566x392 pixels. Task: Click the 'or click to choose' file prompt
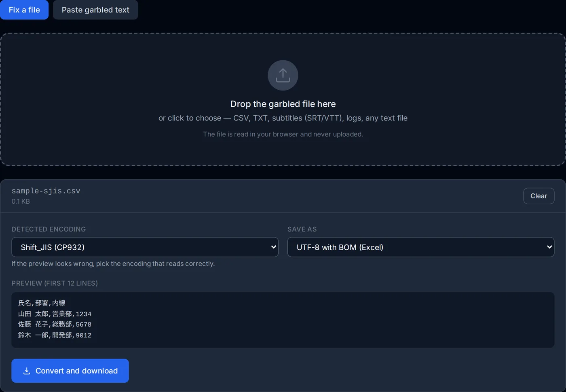(x=283, y=118)
